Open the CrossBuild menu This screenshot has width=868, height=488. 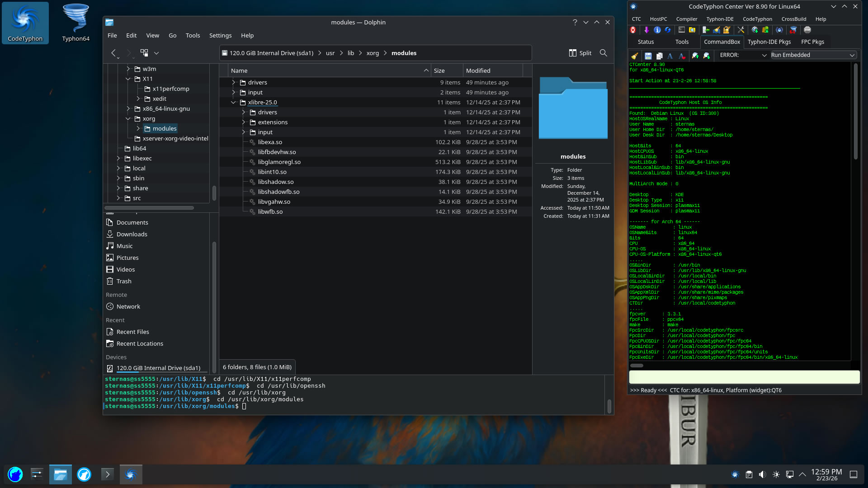(x=793, y=19)
